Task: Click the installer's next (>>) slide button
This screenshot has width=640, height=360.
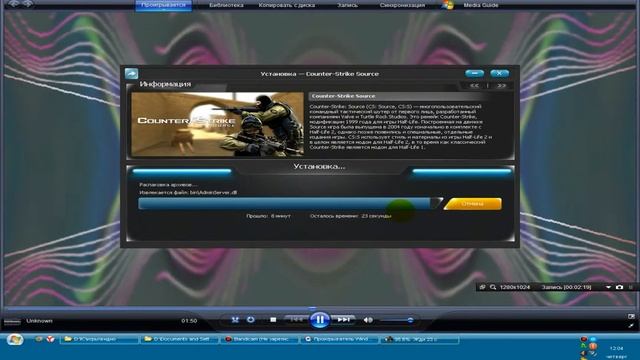Action: click(x=502, y=86)
